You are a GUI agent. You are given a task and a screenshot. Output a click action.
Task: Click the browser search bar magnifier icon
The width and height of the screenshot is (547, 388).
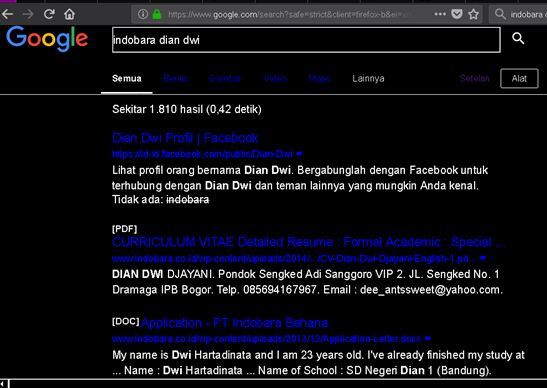500,14
